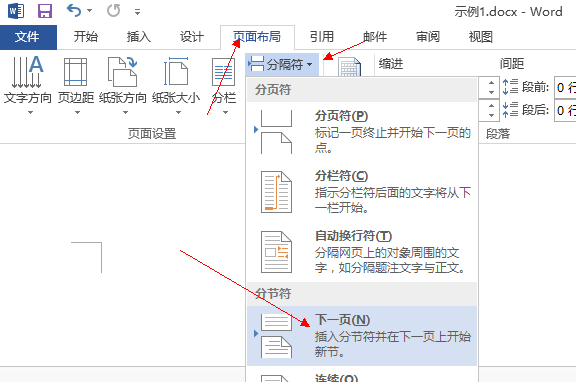
Task: Switch to the 引用 tab
Action: coord(322,37)
